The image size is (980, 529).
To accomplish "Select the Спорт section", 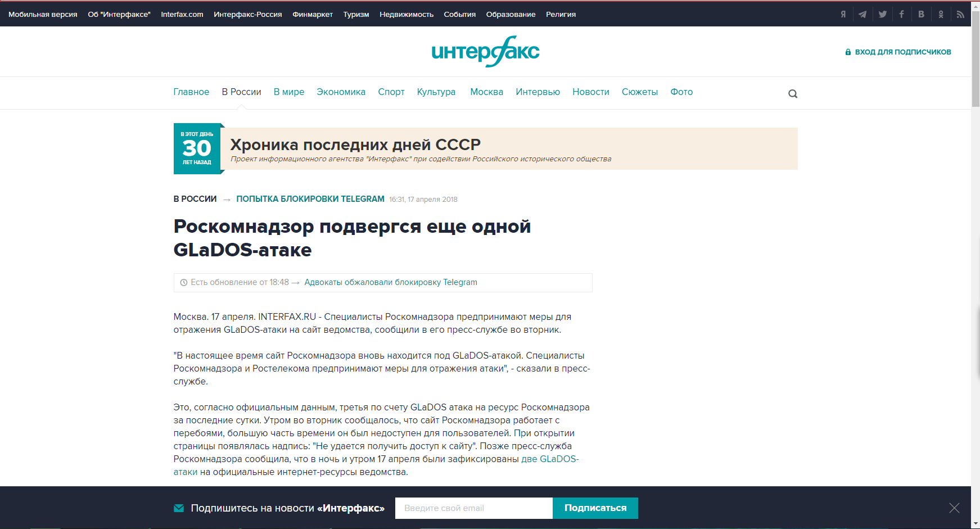I will coord(391,92).
